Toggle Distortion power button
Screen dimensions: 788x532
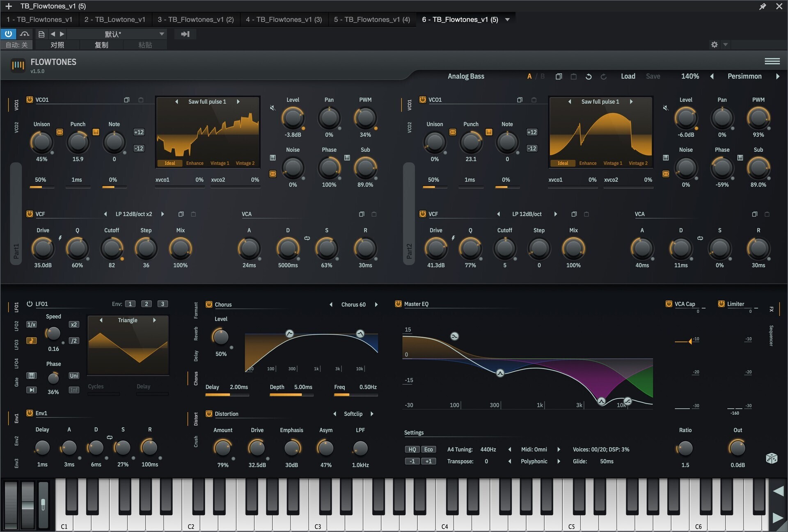click(209, 413)
